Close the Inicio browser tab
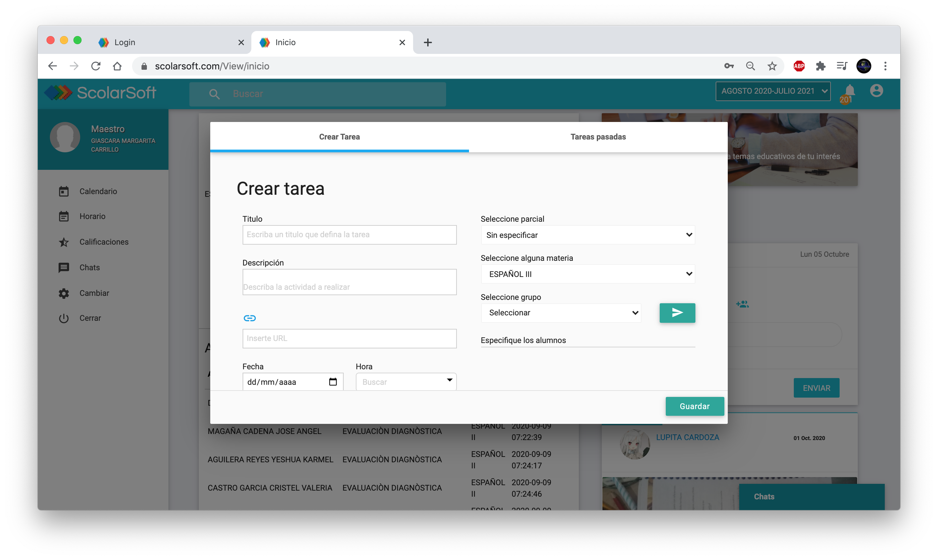 402,43
